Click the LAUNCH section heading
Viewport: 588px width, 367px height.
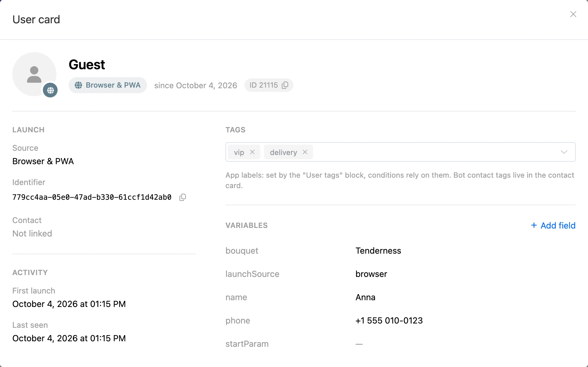coord(28,130)
